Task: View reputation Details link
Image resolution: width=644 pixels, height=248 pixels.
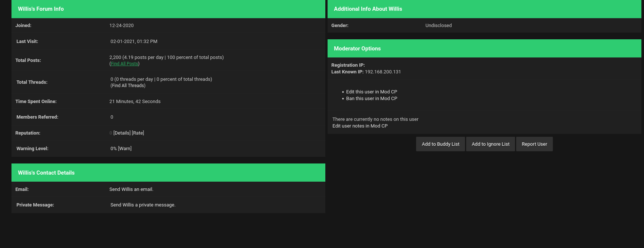Action: pyautogui.click(x=122, y=133)
